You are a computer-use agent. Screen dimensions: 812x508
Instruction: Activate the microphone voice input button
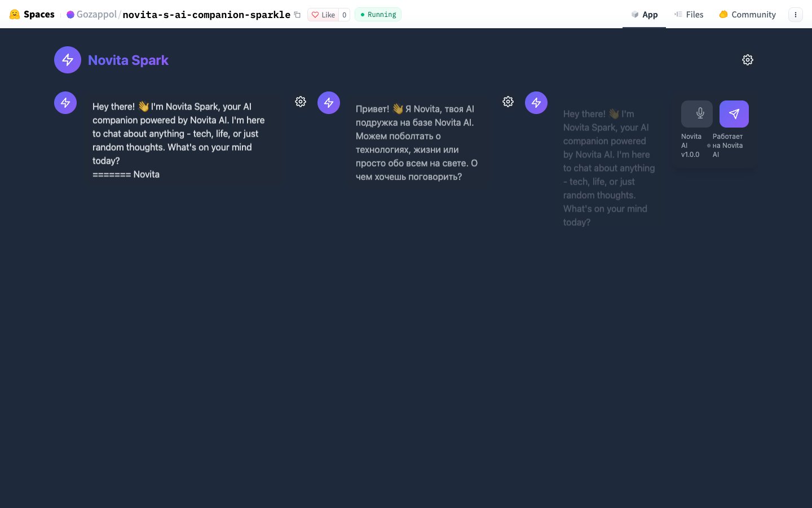click(x=697, y=114)
